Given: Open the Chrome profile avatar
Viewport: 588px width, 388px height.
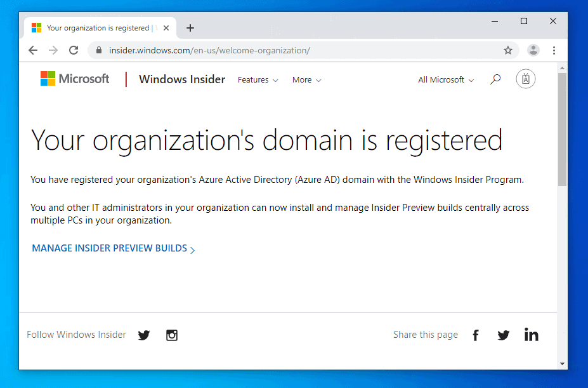Looking at the screenshot, I should [x=533, y=50].
